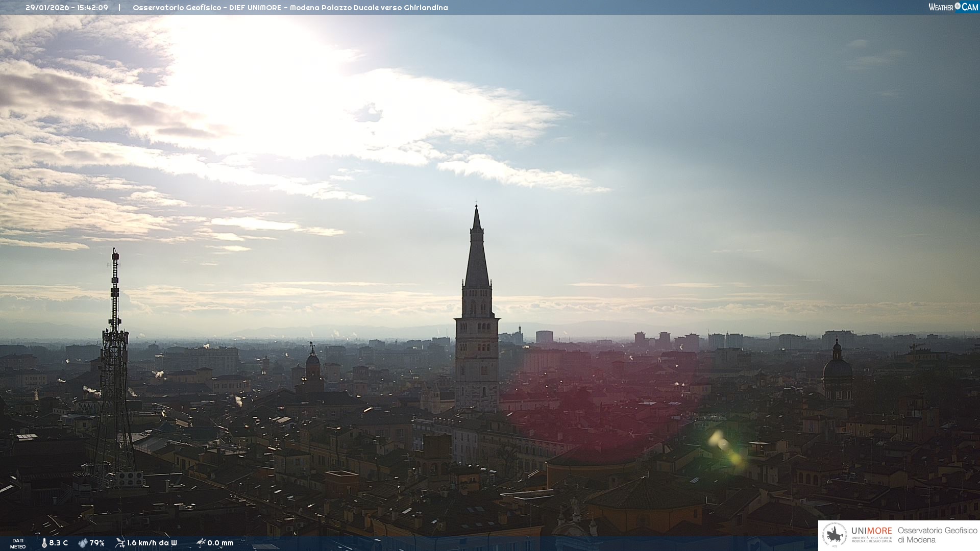
Task: Click the 0.0 mm rainfall value
Action: tap(220, 543)
